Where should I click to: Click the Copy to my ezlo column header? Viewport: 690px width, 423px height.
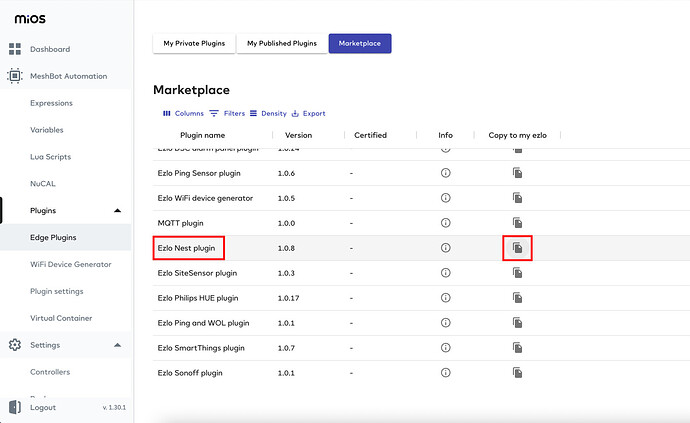pos(518,135)
